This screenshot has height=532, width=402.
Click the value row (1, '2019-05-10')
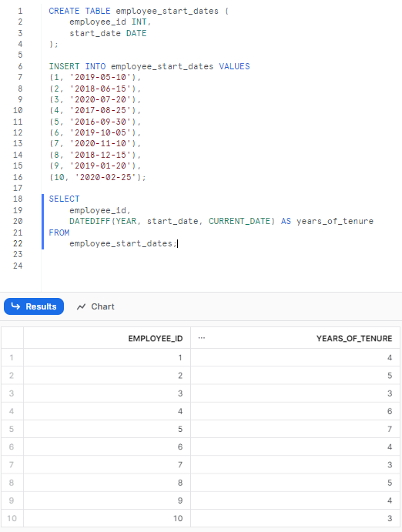(x=95, y=77)
